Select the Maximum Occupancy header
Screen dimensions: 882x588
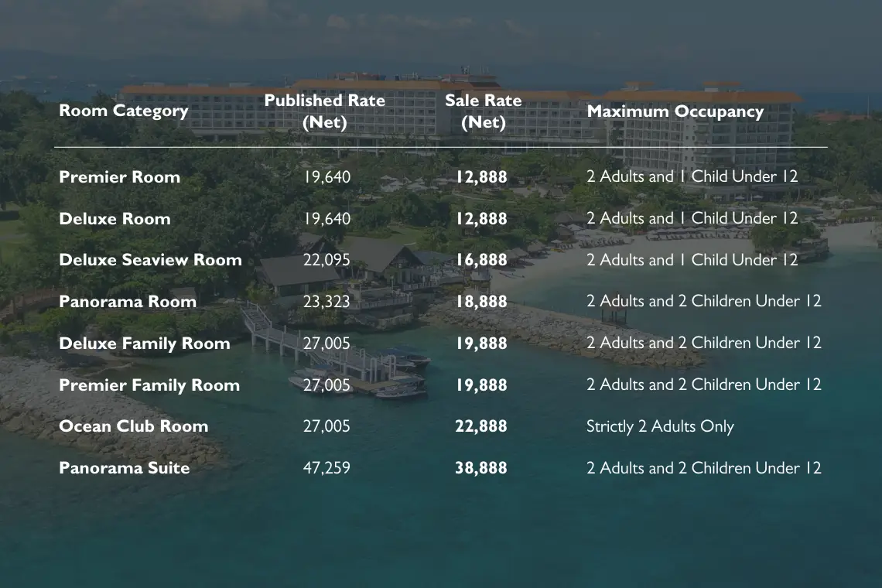click(675, 111)
